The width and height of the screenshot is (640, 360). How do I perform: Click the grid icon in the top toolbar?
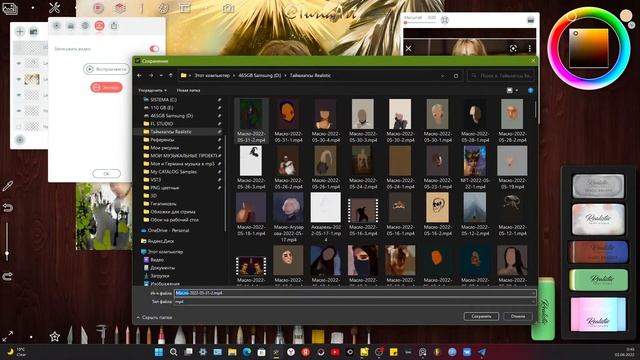[x=185, y=8]
